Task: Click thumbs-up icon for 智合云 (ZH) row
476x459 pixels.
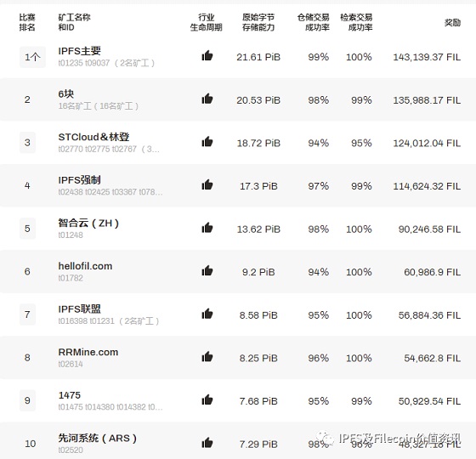Action: click(207, 228)
